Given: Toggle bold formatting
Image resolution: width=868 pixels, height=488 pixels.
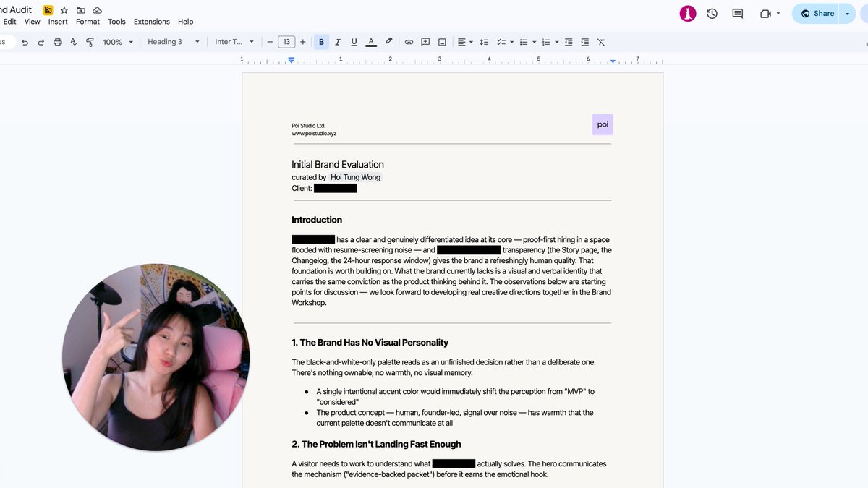Looking at the screenshot, I should click(x=322, y=42).
